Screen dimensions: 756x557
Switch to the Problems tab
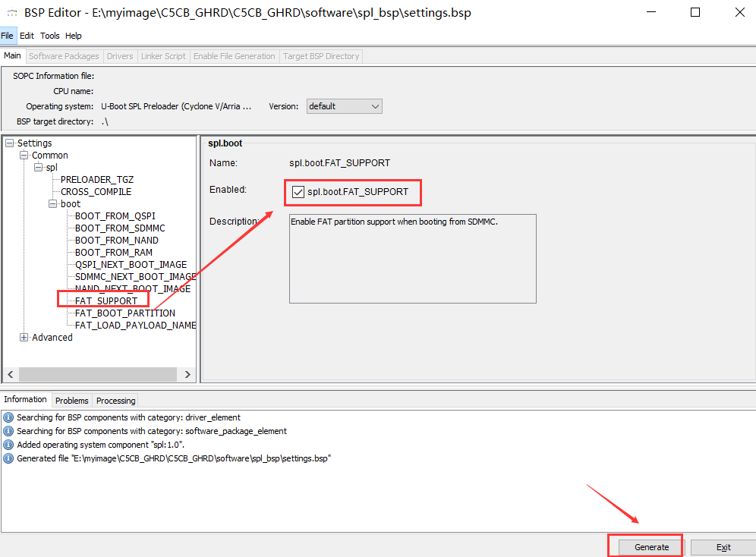click(x=72, y=401)
